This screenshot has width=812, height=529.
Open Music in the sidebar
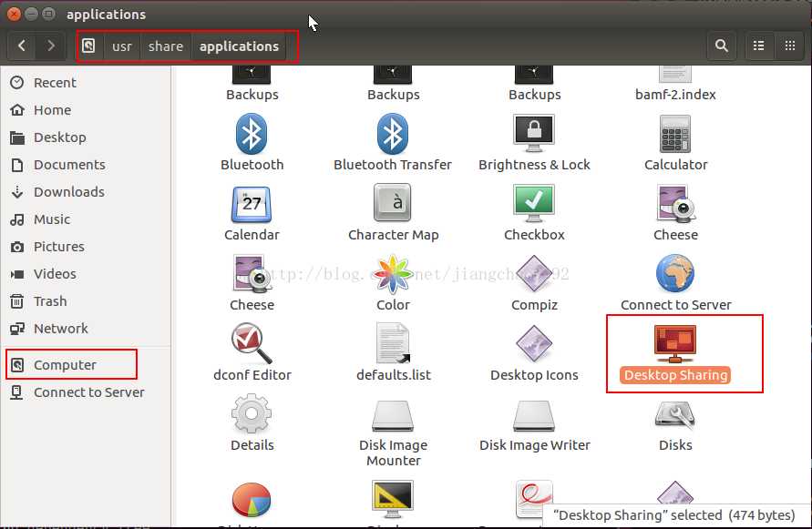pos(86,219)
